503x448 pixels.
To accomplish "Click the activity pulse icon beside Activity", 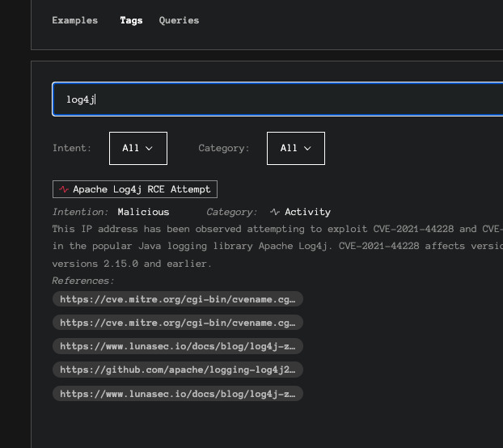I will click(x=275, y=212).
